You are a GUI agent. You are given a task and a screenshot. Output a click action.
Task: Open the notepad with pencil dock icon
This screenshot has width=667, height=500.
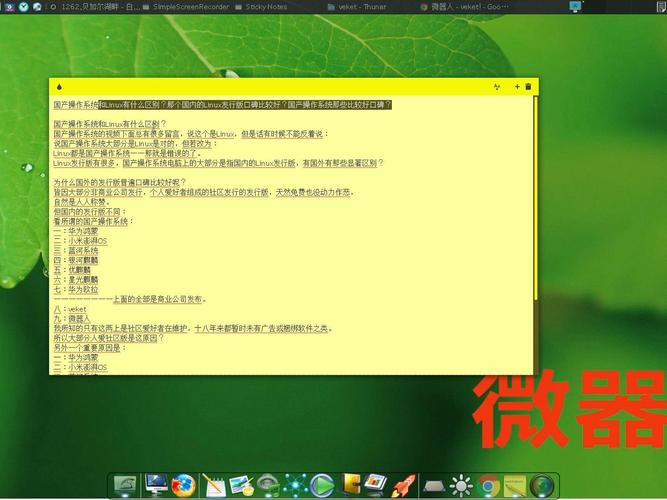coord(214,486)
